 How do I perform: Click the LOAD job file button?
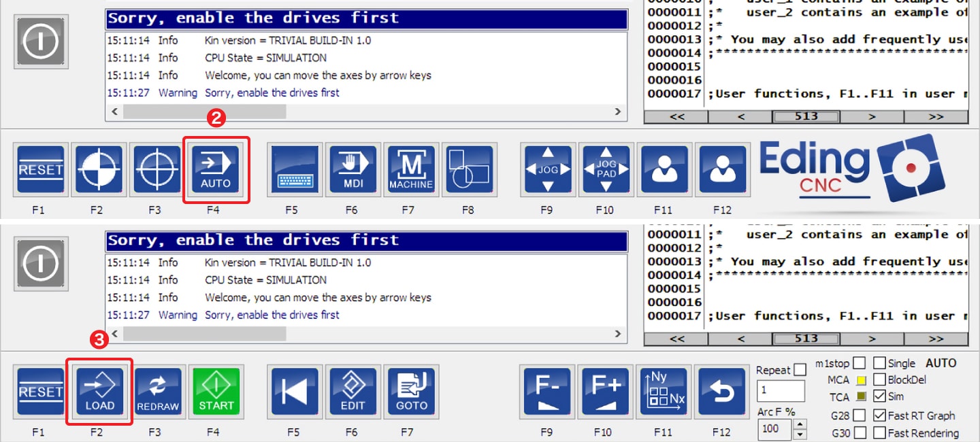click(x=99, y=392)
